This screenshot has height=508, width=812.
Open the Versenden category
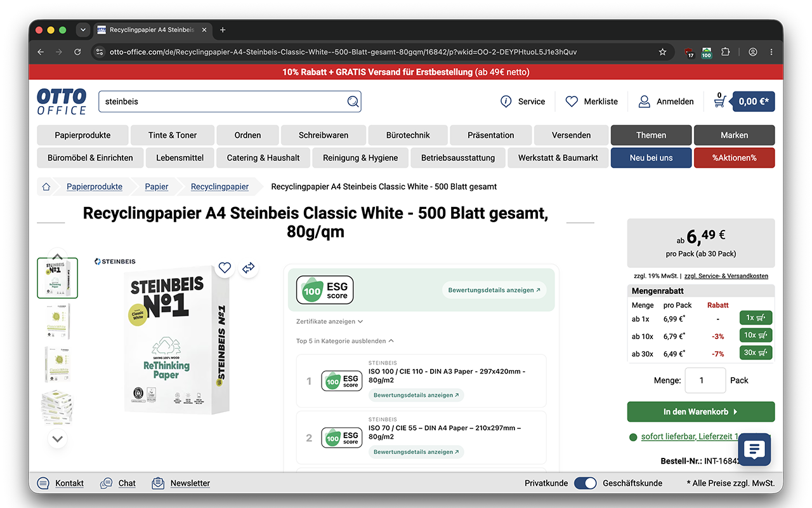571,135
